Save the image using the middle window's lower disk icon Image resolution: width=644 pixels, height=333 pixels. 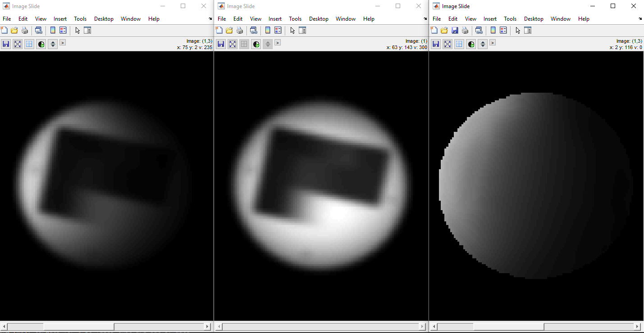221,44
